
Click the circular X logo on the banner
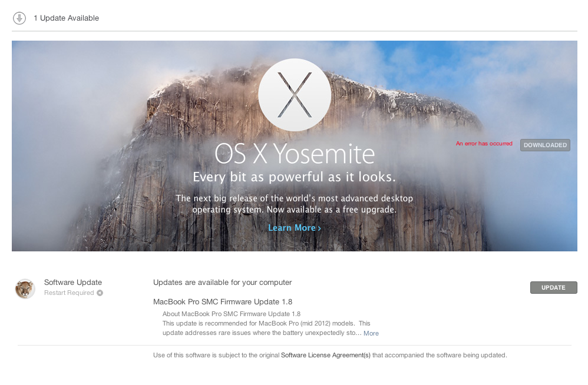click(x=295, y=95)
